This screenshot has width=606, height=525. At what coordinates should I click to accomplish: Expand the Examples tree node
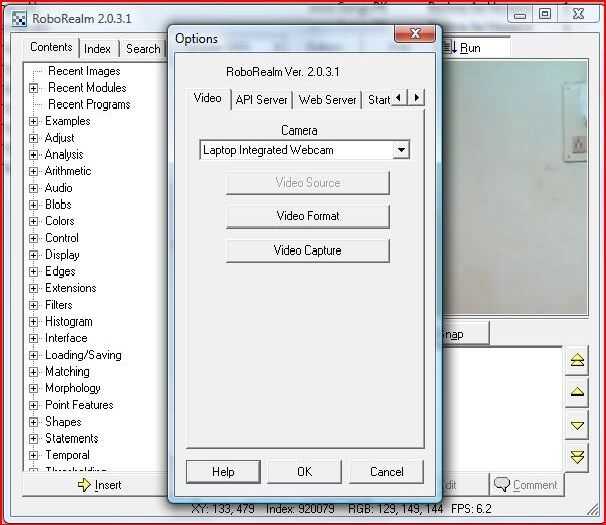point(34,121)
